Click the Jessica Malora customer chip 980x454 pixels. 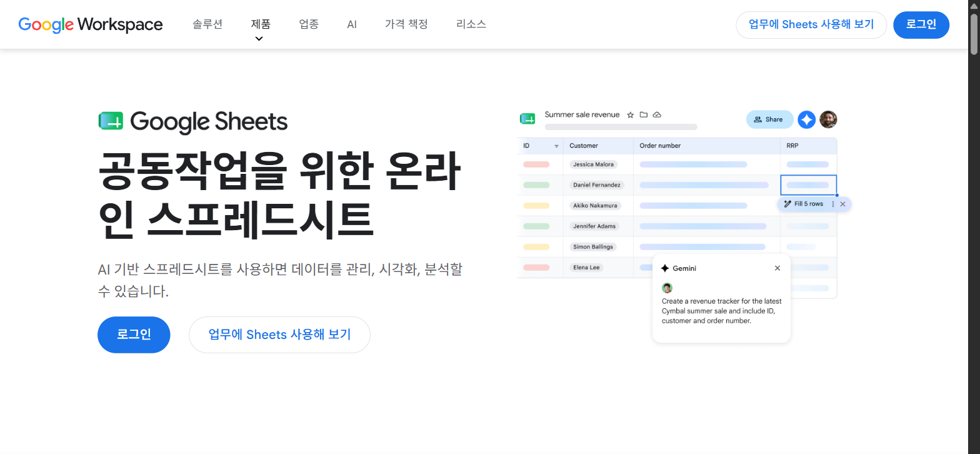[593, 164]
